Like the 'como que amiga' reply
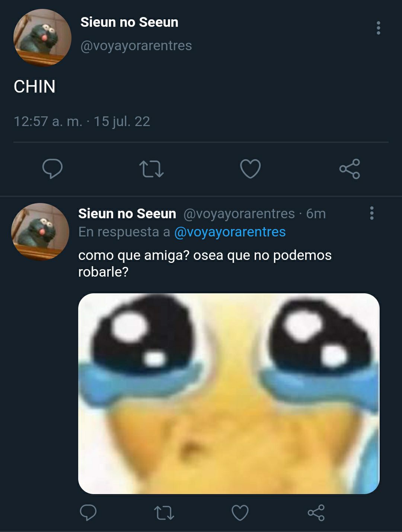Image resolution: width=402 pixels, height=532 pixels. (240, 513)
